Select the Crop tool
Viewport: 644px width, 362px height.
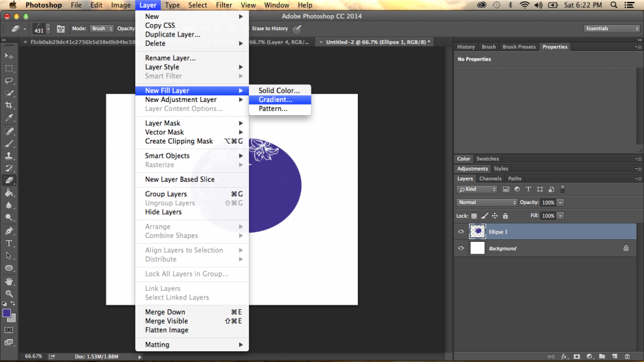click(9, 105)
